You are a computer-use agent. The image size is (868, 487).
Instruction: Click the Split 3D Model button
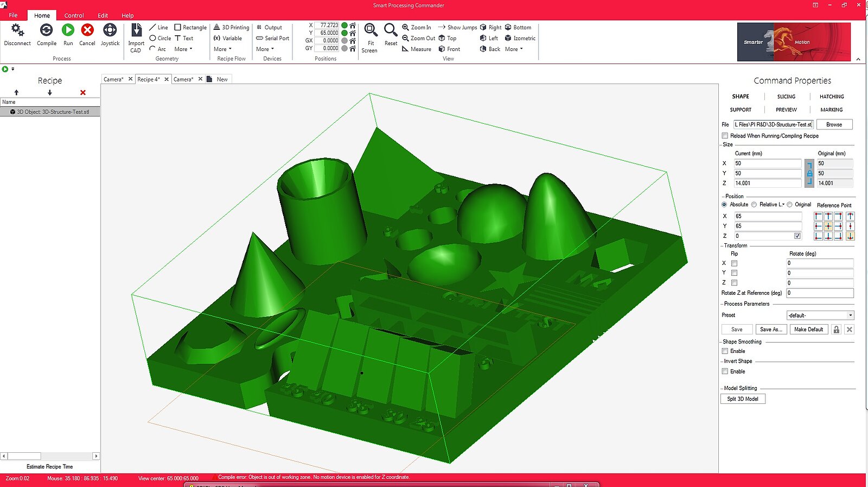point(743,399)
